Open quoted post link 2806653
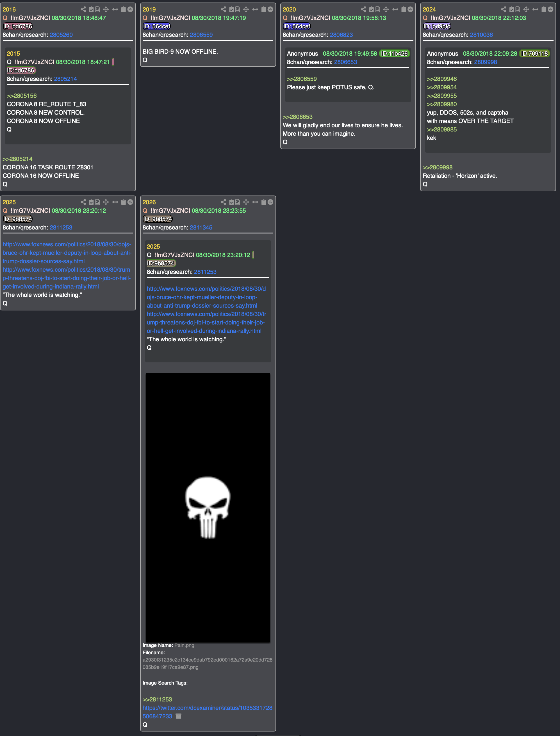Viewport: 560px width, 736px height. coord(345,62)
